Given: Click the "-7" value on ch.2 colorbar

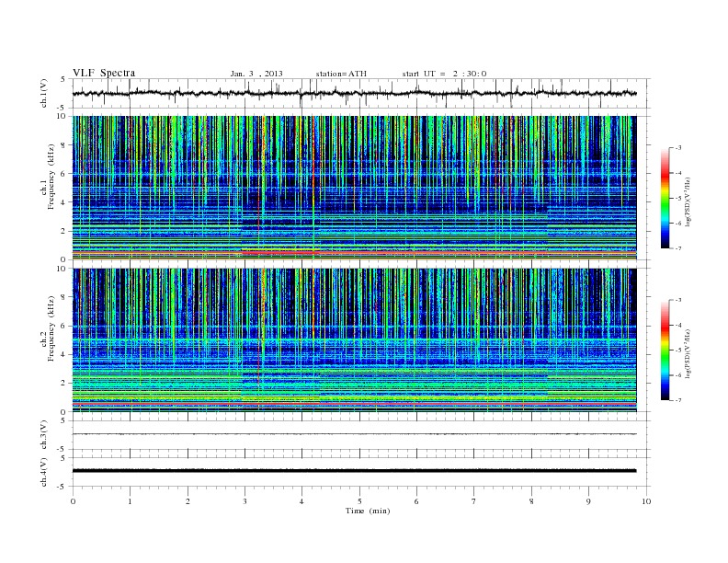Looking at the screenshot, I should pos(678,400).
